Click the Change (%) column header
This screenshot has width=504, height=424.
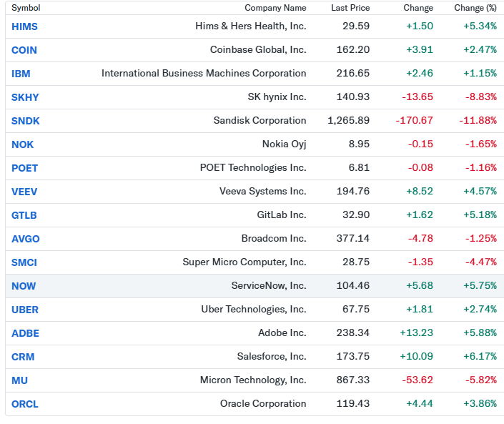point(475,8)
